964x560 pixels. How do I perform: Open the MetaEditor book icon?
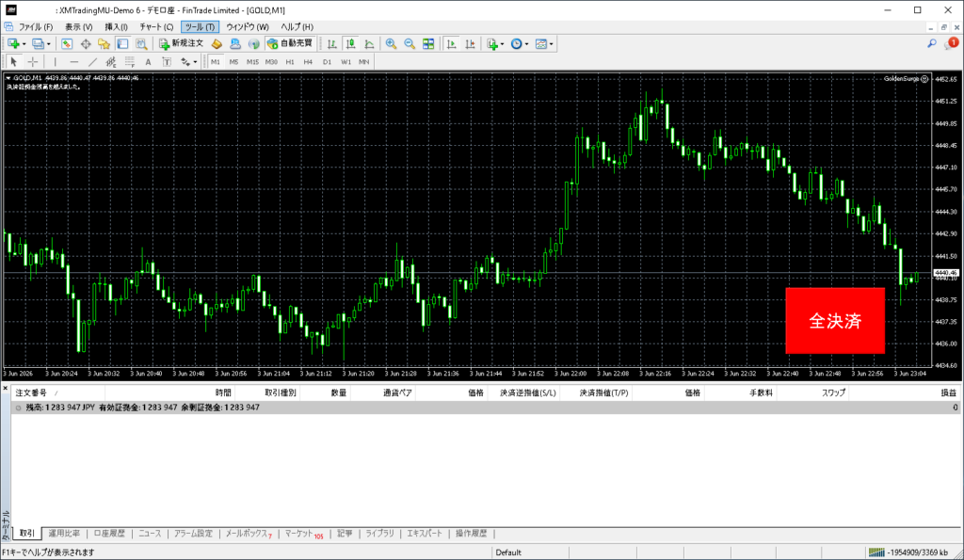[217, 43]
